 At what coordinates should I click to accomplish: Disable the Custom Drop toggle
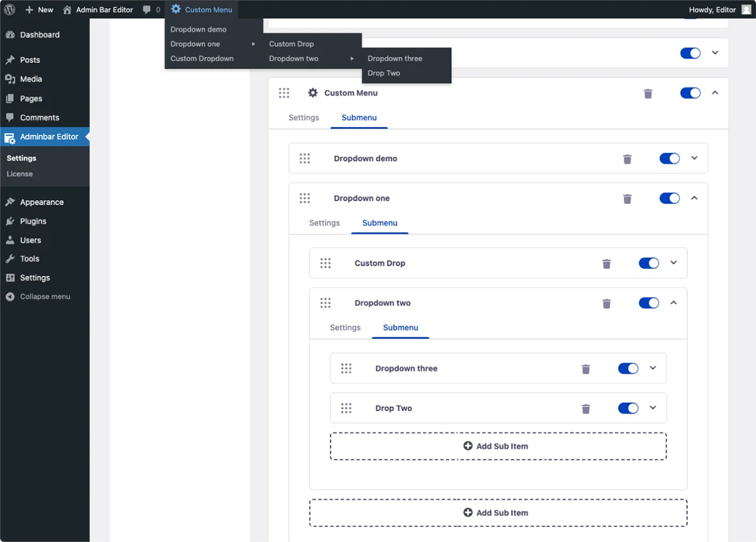tap(648, 263)
